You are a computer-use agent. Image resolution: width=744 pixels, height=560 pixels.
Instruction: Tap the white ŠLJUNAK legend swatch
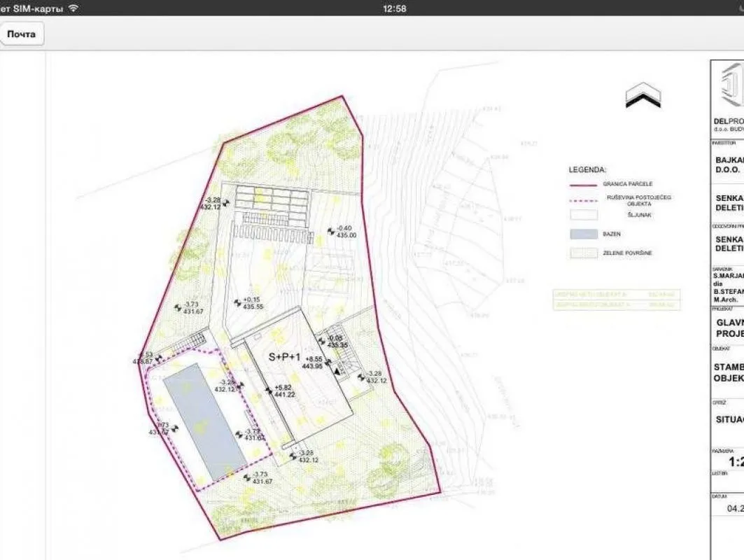click(584, 215)
